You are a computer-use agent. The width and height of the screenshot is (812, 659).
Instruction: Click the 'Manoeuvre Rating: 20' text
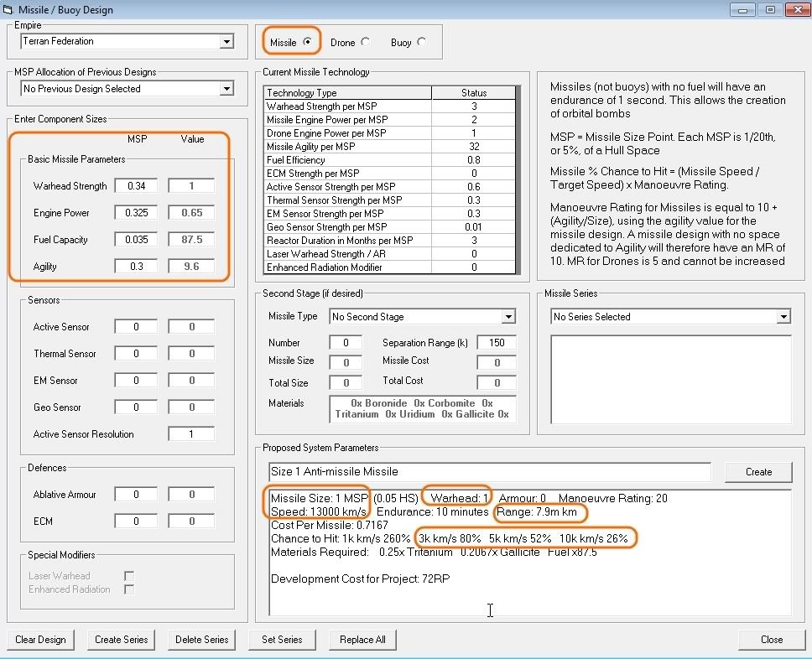click(612, 498)
